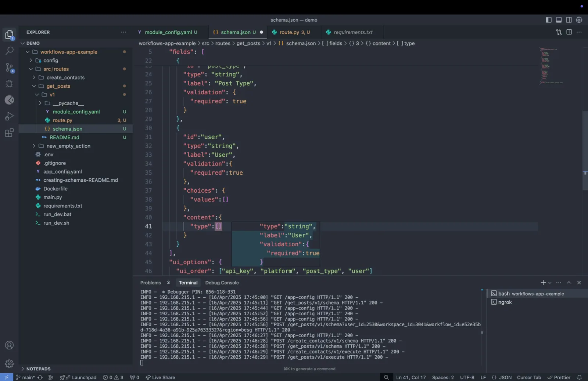Collapse the src/routes folder
The width and height of the screenshot is (588, 381).
(x=76, y=69)
